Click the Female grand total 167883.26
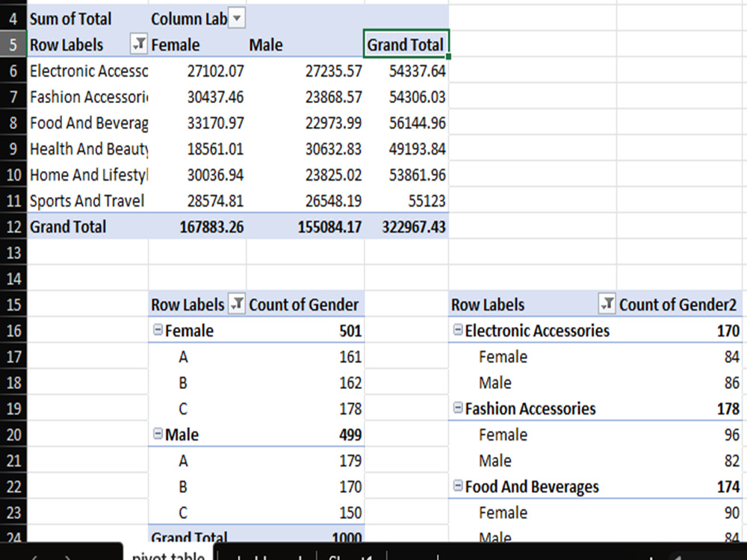 (x=197, y=227)
